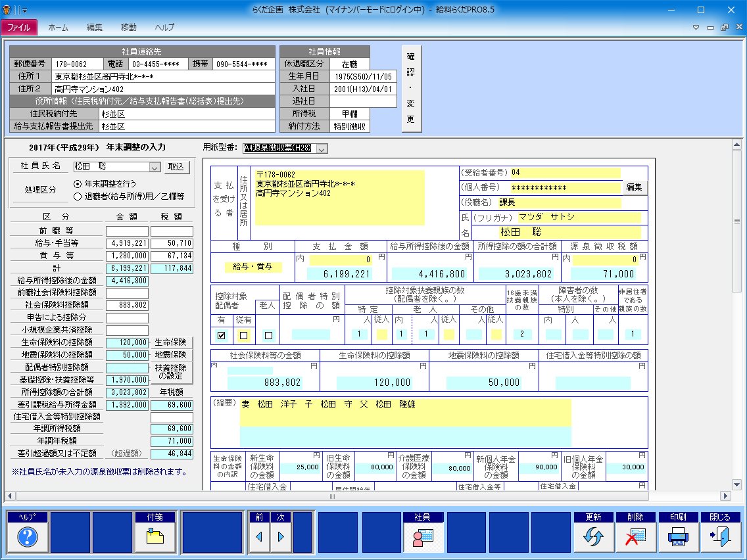The width and height of the screenshot is (747, 560).
Task: Click the 前職等 金額 input field
Action: (x=127, y=231)
